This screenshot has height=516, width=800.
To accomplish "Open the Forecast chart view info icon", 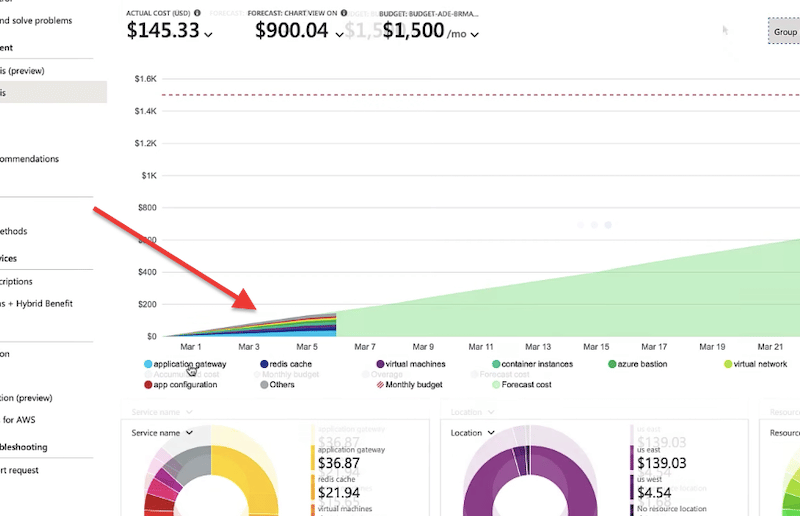I will pyautogui.click(x=344, y=13).
